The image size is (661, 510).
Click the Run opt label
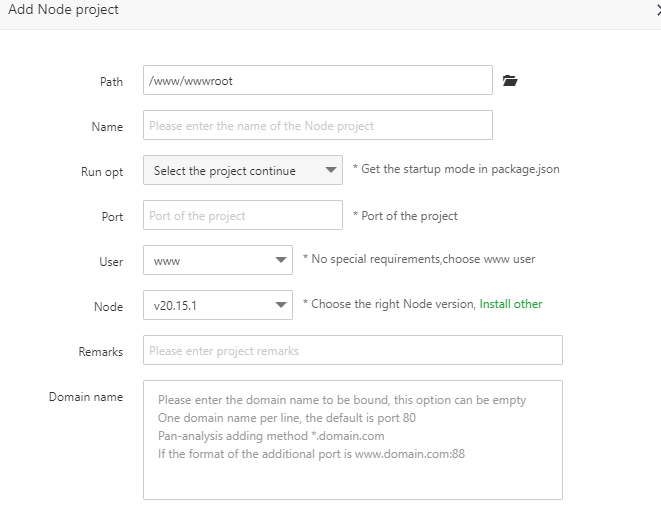pyautogui.click(x=102, y=172)
